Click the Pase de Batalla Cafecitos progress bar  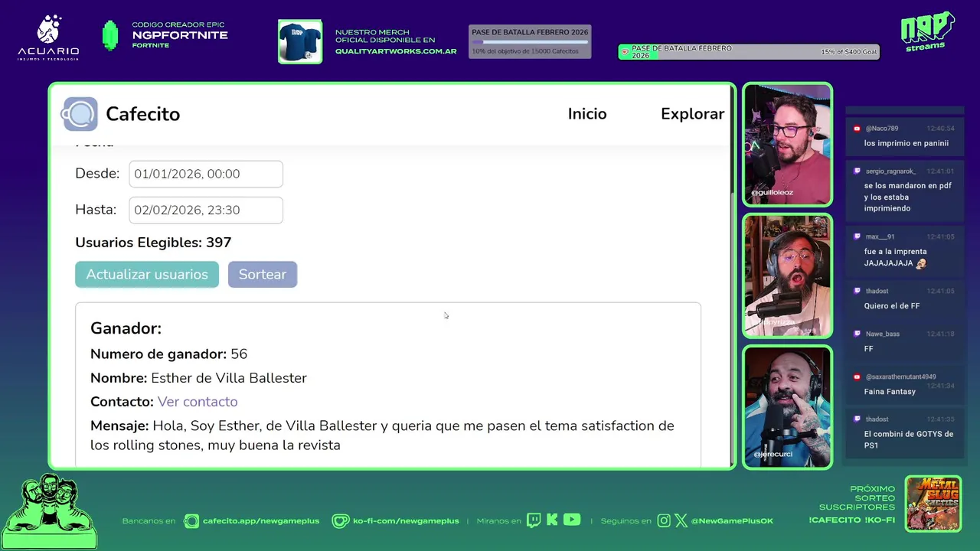click(x=530, y=41)
